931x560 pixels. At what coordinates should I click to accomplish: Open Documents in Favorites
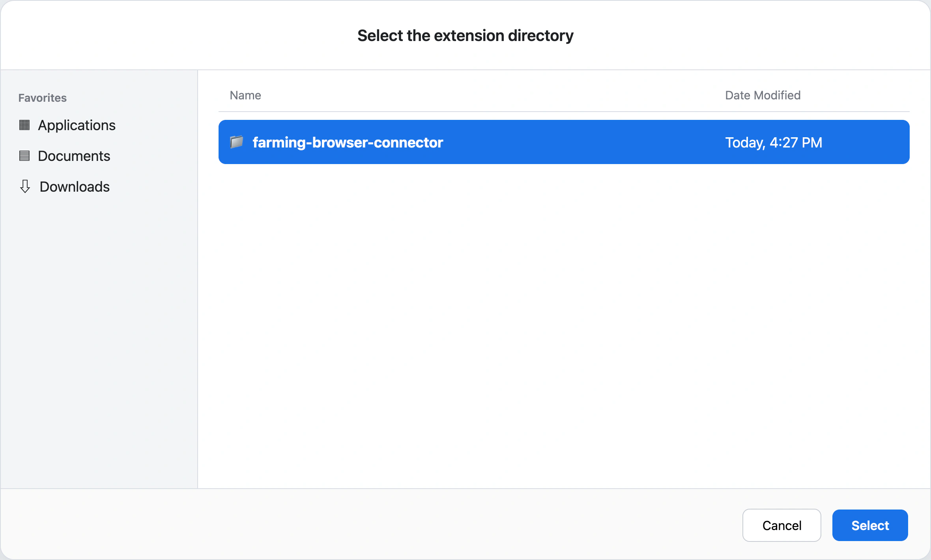(74, 156)
